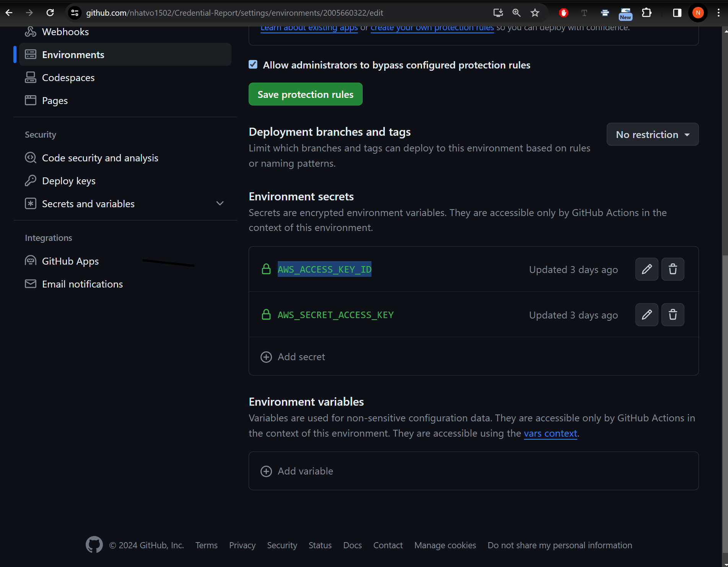Click Manage cookies in footer
The image size is (728, 567).
(445, 545)
